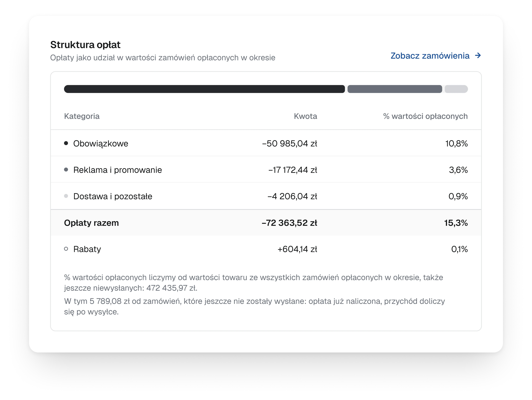Select the Rabaty row label
532x400 pixels.
tap(87, 249)
